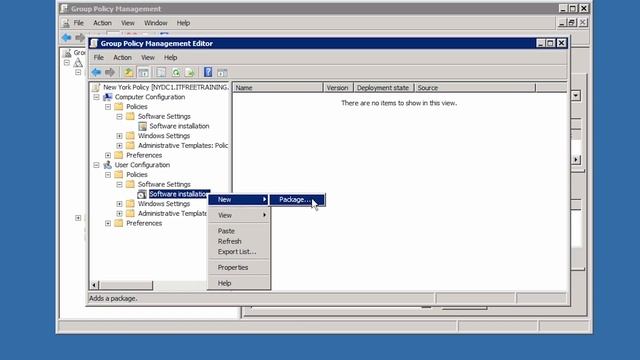Image resolution: width=640 pixels, height=360 pixels.
Task: Click the Up One Level folder icon
Action: (x=129, y=73)
